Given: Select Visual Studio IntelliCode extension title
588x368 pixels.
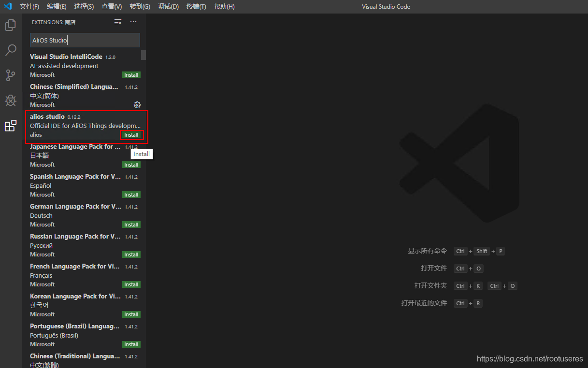Looking at the screenshot, I should coord(66,57).
